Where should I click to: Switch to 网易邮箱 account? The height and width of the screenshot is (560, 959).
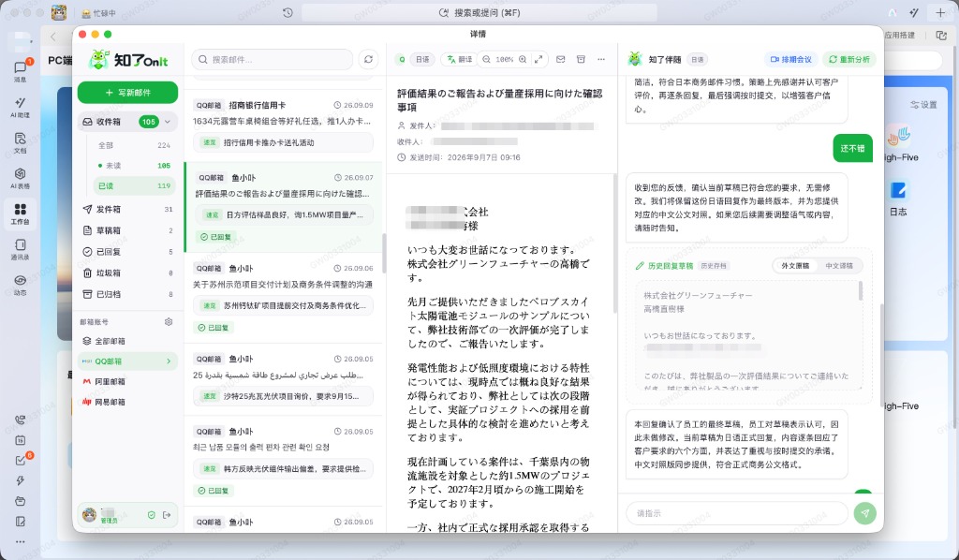pos(127,403)
